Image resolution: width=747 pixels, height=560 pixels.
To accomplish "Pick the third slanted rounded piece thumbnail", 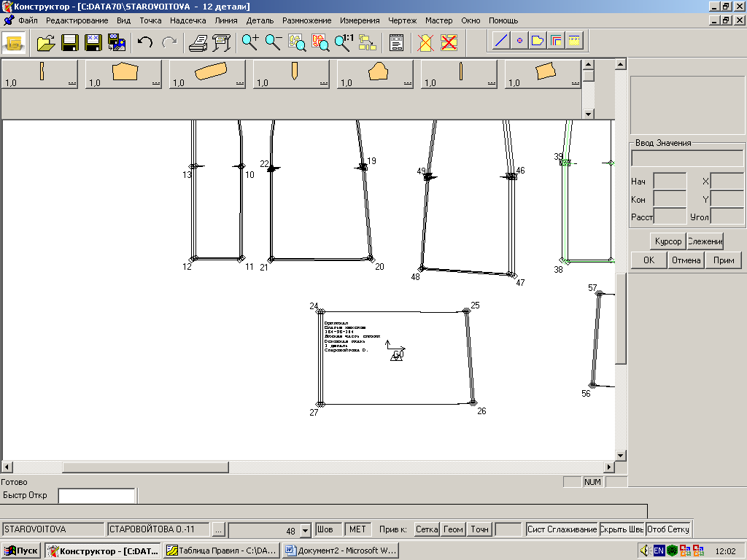I will [x=208, y=74].
